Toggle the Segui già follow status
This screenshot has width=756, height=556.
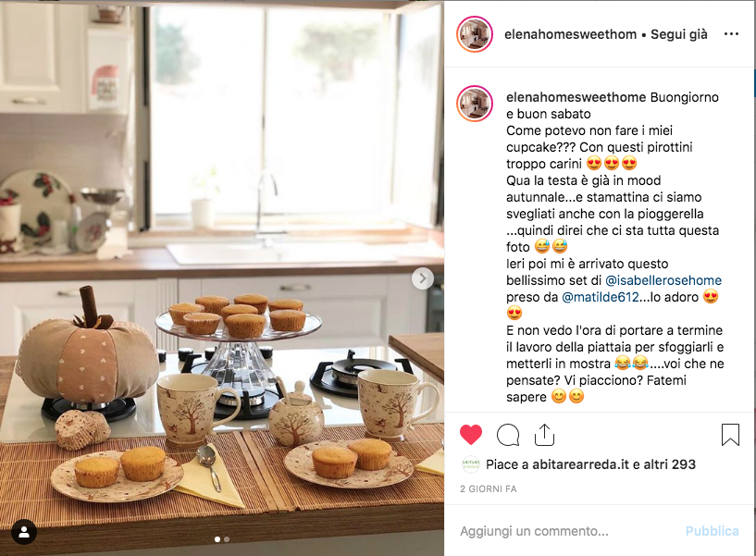click(679, 34)
